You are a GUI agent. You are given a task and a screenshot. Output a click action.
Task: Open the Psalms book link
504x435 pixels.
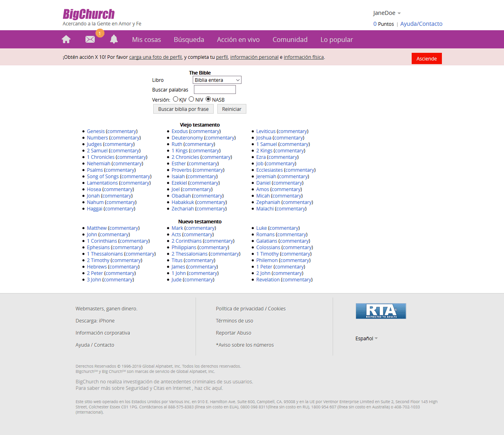coord(95,170)
